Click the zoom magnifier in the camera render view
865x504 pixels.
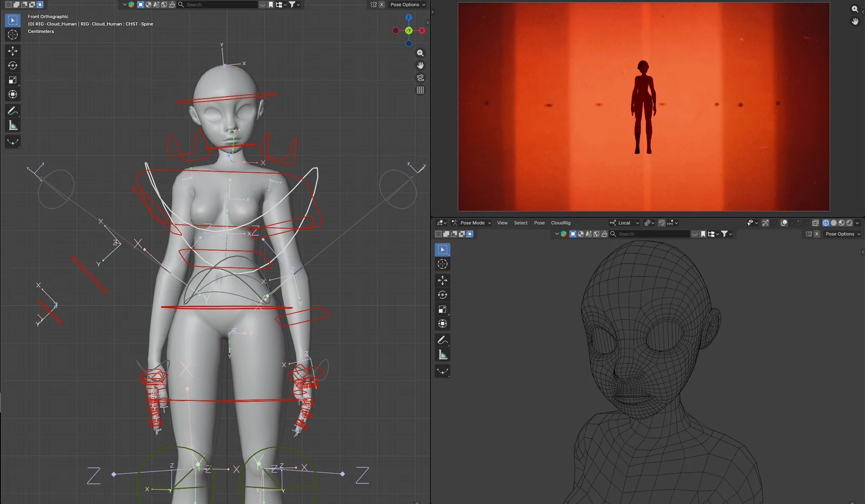point(855,9)
